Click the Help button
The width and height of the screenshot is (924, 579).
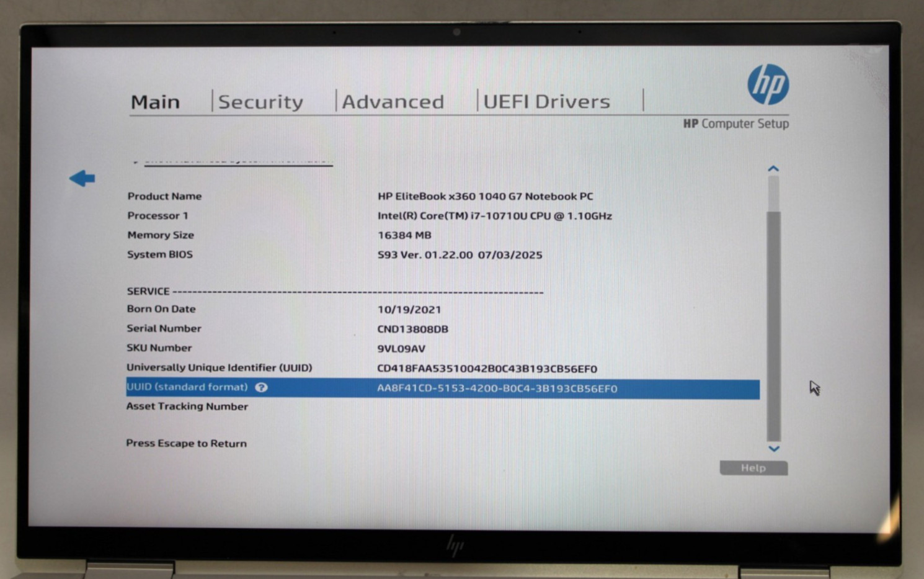[x=753, y=468]
